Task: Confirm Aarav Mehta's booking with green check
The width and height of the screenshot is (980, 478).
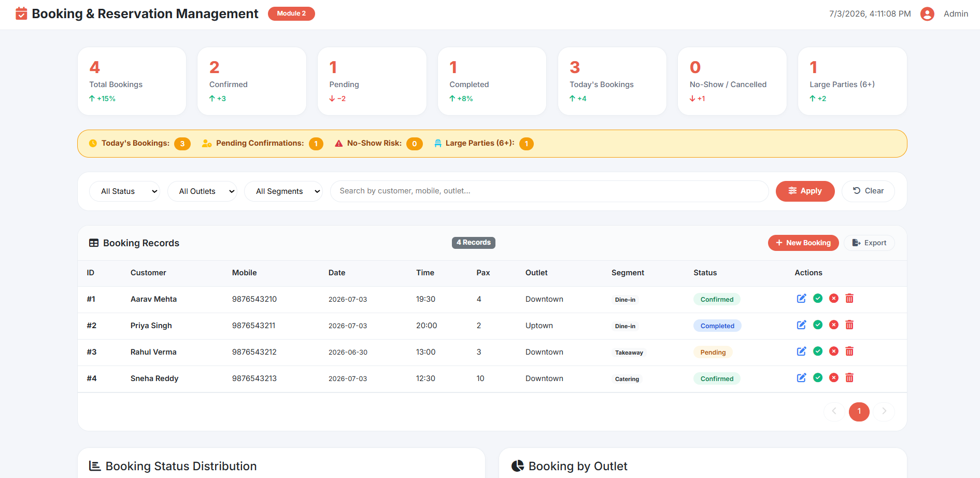Action: point(818,299)
